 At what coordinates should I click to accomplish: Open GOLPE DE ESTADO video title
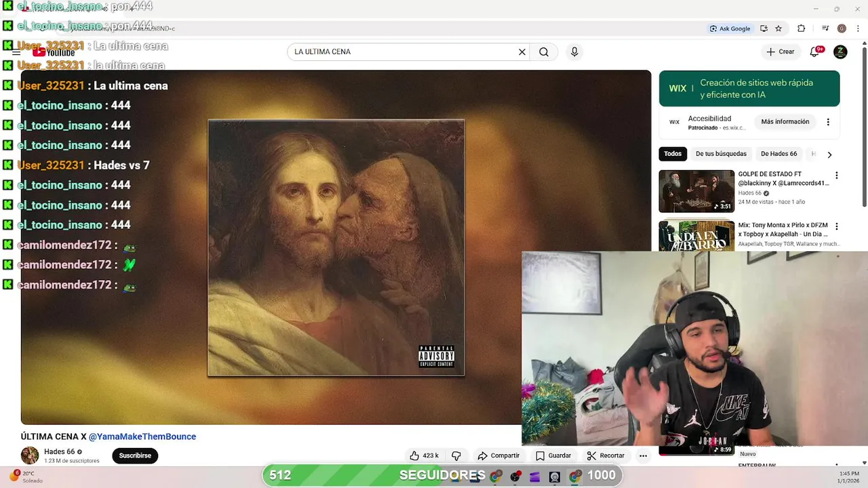(783, 178)
